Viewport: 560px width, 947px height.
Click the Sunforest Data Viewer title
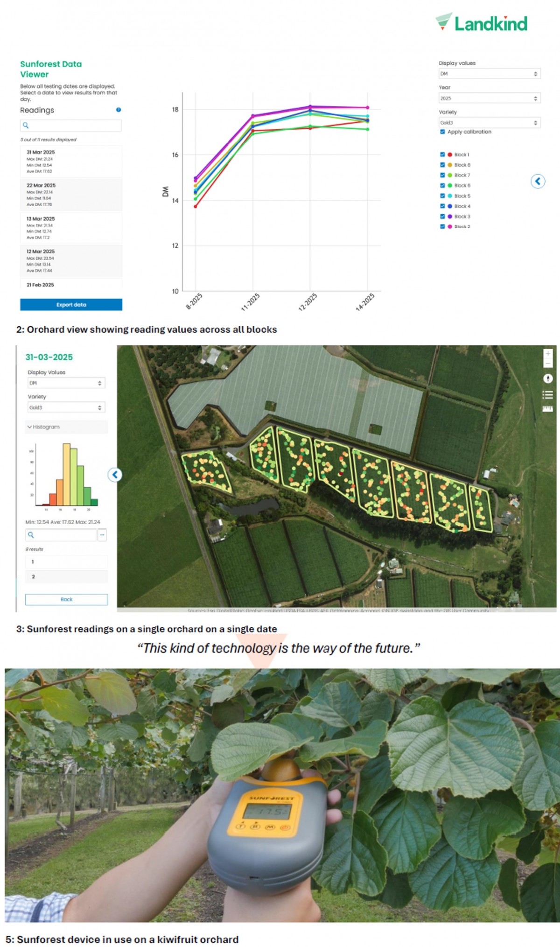tap(51, 69)
